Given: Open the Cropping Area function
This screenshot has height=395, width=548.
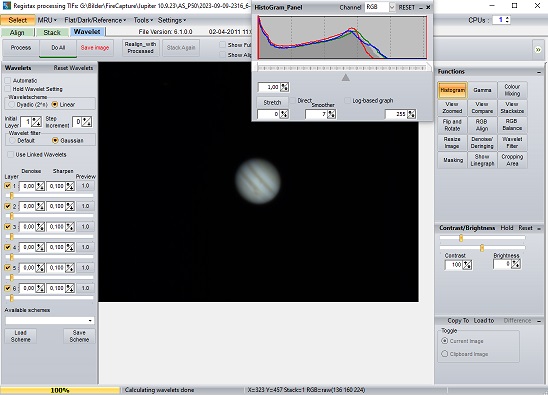Looking at the screenshot, I should pyautogui.click(x=512, y=160).
